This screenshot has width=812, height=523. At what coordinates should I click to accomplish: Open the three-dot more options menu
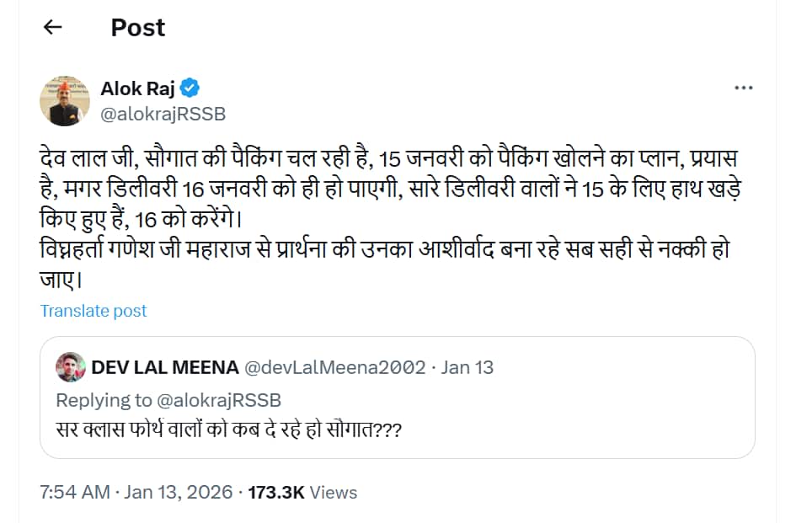coord(743,88)
